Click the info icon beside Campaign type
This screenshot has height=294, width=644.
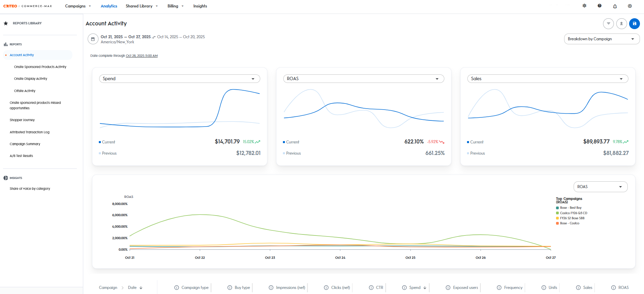point(177,288)
